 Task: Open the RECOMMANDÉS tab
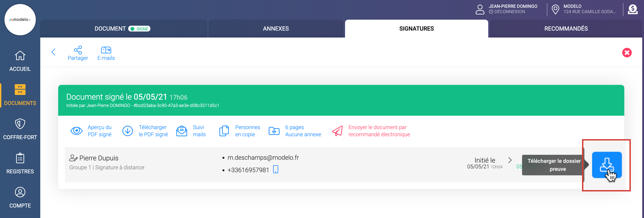[x=566, y=29]
